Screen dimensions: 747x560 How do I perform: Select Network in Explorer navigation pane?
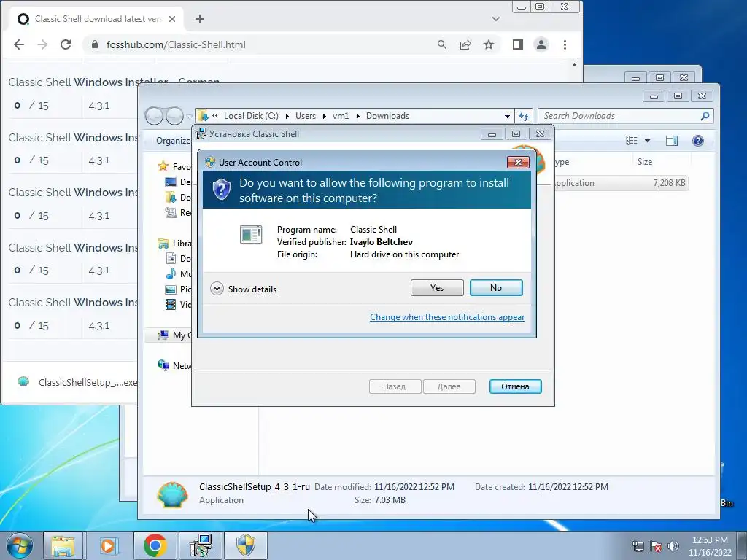[175, 365]
